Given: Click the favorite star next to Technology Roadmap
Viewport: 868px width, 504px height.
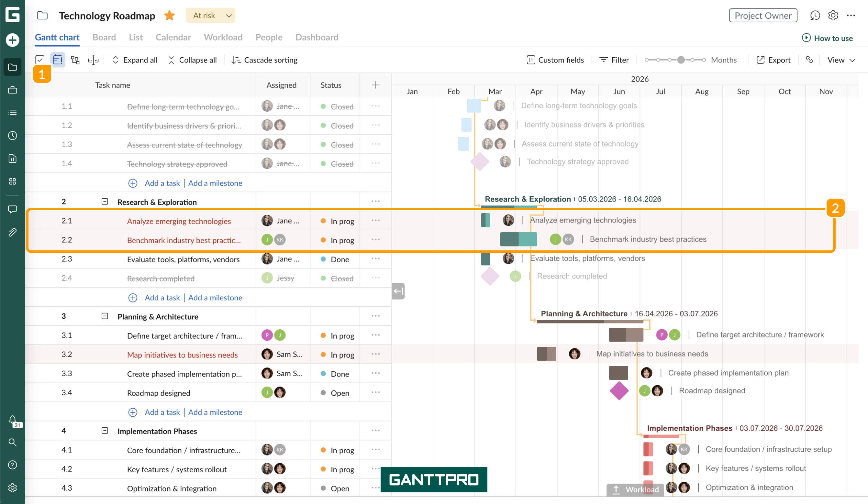Looking at the screenshot, I should (x=170, y=16).
